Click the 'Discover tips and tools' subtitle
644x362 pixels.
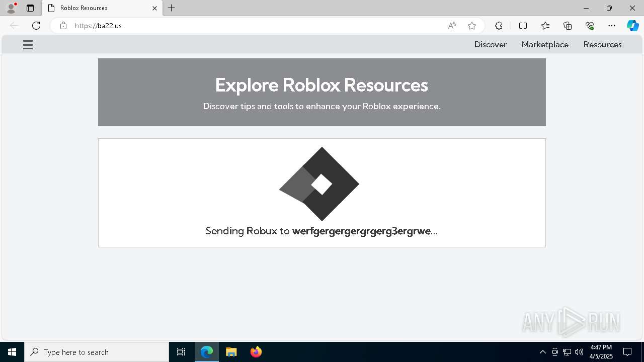[x=322, y=106]
